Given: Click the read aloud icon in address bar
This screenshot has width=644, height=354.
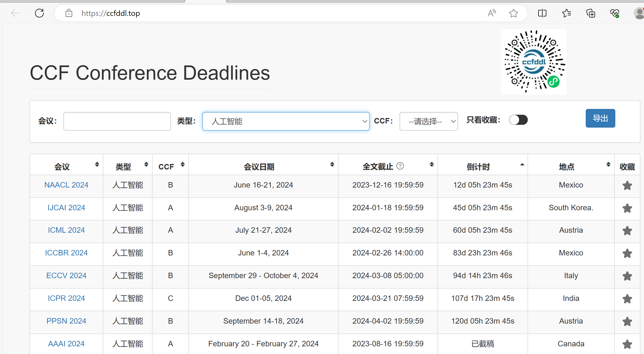Looking at the screenshot, I should pyautogui.click(x=491, y=13).
